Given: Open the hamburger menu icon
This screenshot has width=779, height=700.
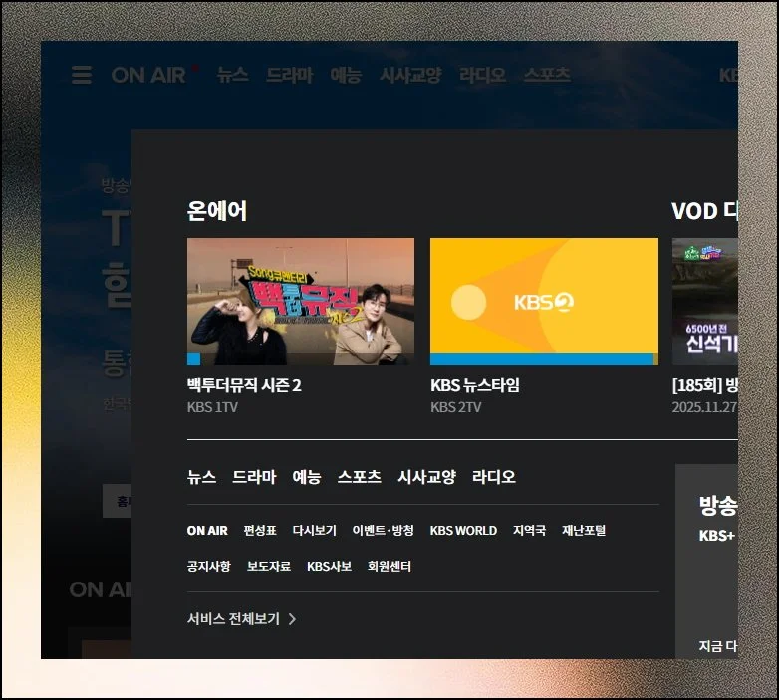Looking at the screenshot, I should pyautogui.click(x=82, y=75).
